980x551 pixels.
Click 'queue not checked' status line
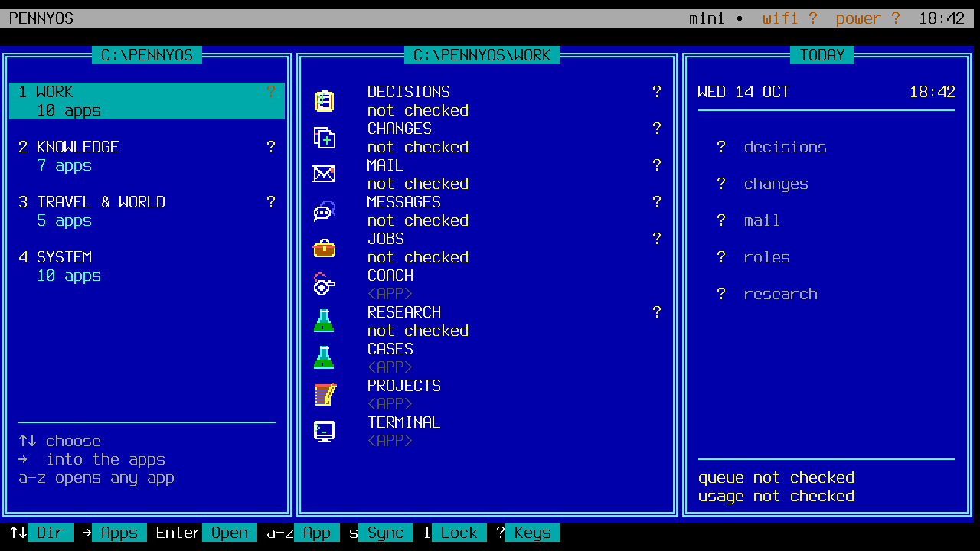[776, 478]
